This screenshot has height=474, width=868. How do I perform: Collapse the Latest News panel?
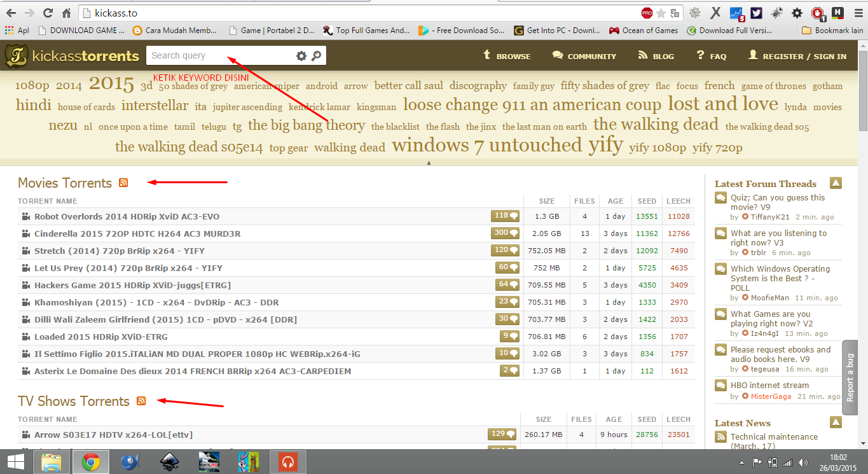836,422
